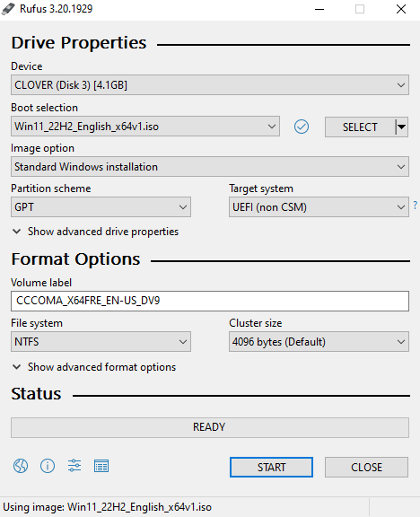
Task: Click the Status heading
Action: click(36, 393)
